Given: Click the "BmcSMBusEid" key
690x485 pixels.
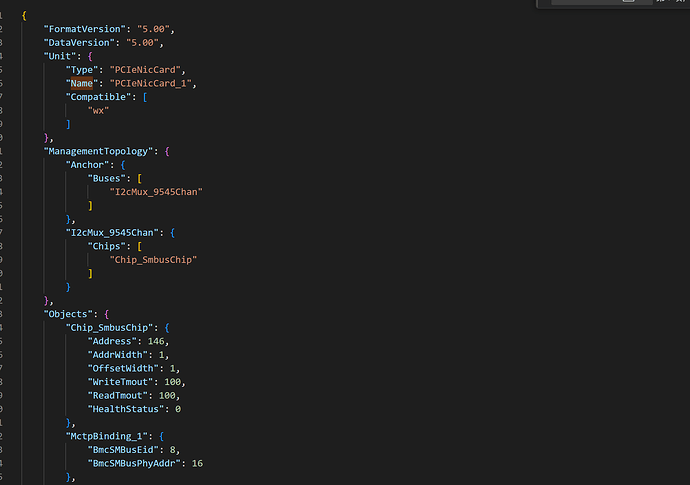Looking at the screenshot, I should (x=124, y=450).
